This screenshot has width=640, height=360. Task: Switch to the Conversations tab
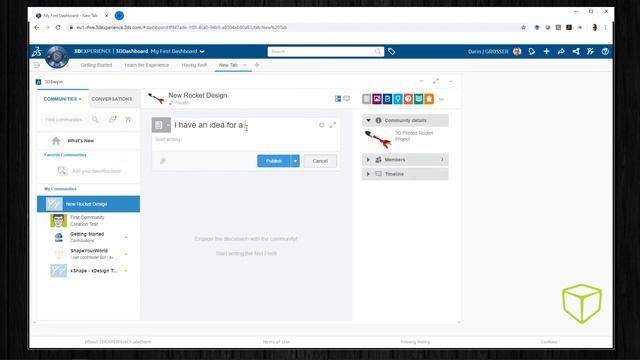[112, 99]
